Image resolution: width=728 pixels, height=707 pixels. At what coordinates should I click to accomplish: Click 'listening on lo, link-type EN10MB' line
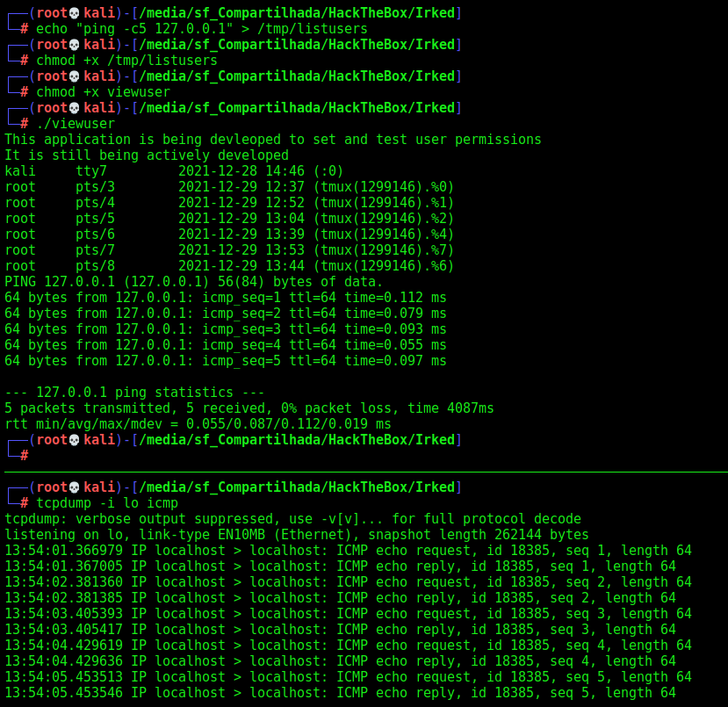click(x=297, y=534)
